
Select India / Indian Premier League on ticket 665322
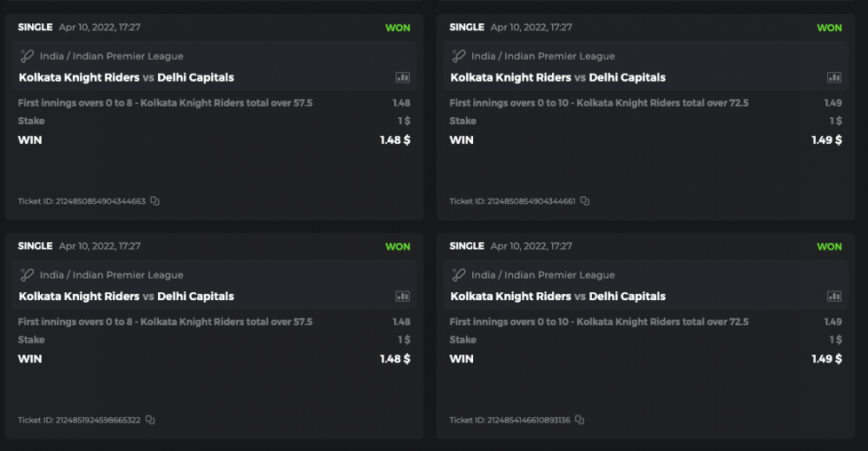coord(111,275)
